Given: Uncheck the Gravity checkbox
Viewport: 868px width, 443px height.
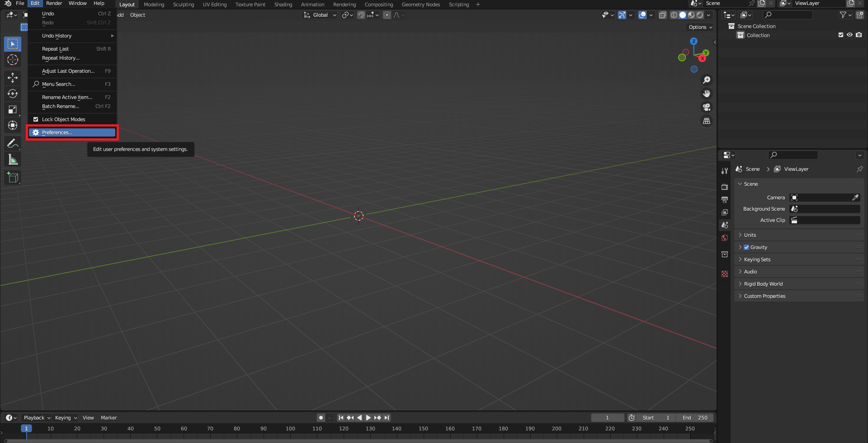Looking at the screenshot, I should (746, 247).
